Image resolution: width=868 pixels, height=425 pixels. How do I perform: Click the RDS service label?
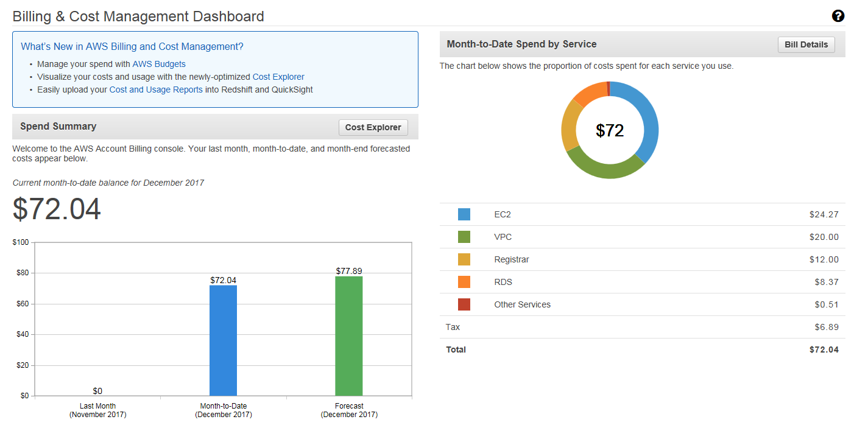(x=503, y=282)
